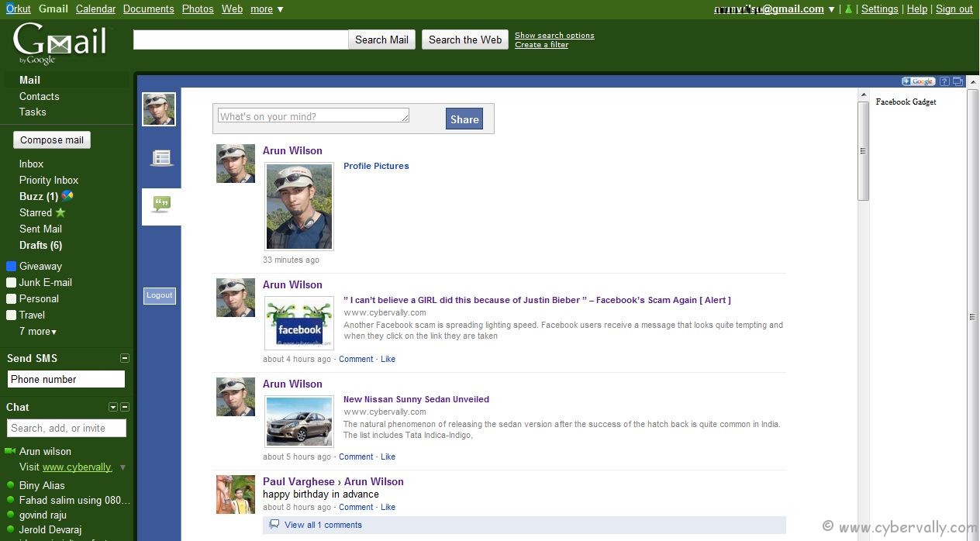Open the gadget help question mark icon
The height and width of the screenshot is (541, 980).
point(944,81)
